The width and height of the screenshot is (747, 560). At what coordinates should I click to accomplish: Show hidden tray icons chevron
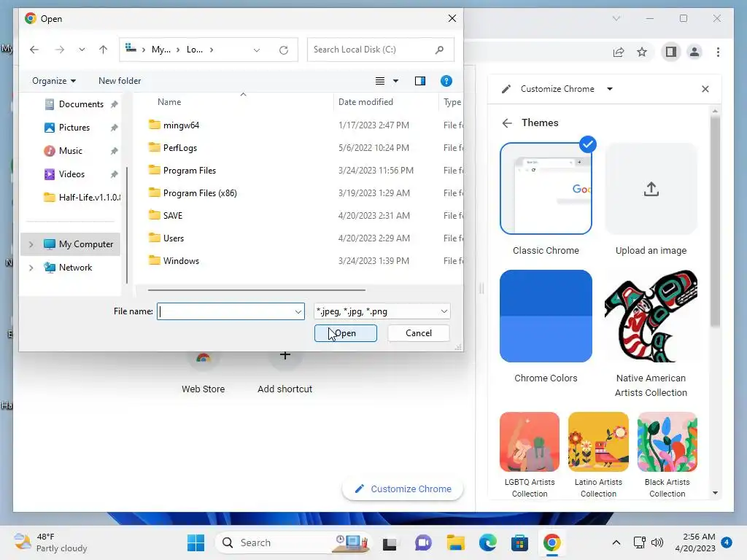click(616, 542)
